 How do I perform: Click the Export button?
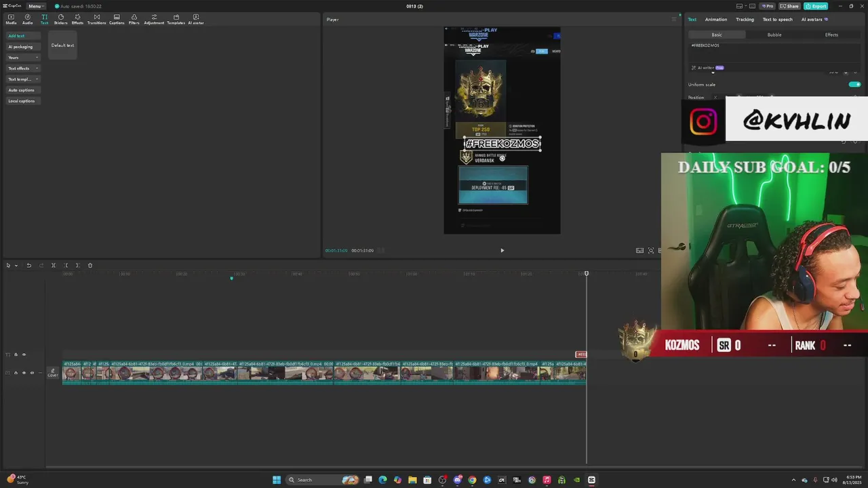(x=816, y=6)
